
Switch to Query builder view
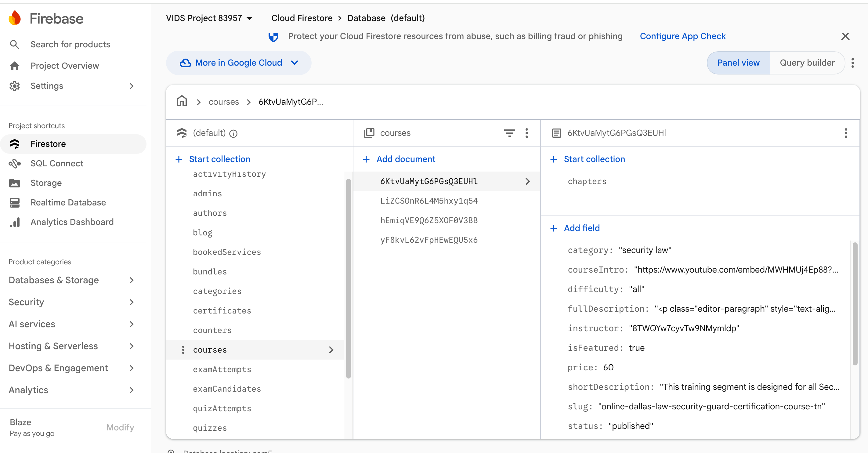click(x=807, y=63)
